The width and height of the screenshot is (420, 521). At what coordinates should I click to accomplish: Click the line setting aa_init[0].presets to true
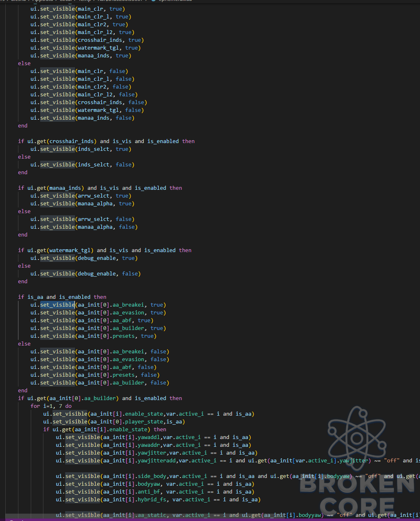tap(93, 336)
